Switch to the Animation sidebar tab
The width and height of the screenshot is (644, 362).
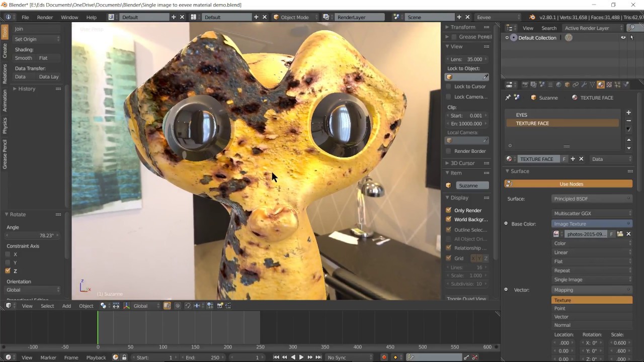click(5, 101)
